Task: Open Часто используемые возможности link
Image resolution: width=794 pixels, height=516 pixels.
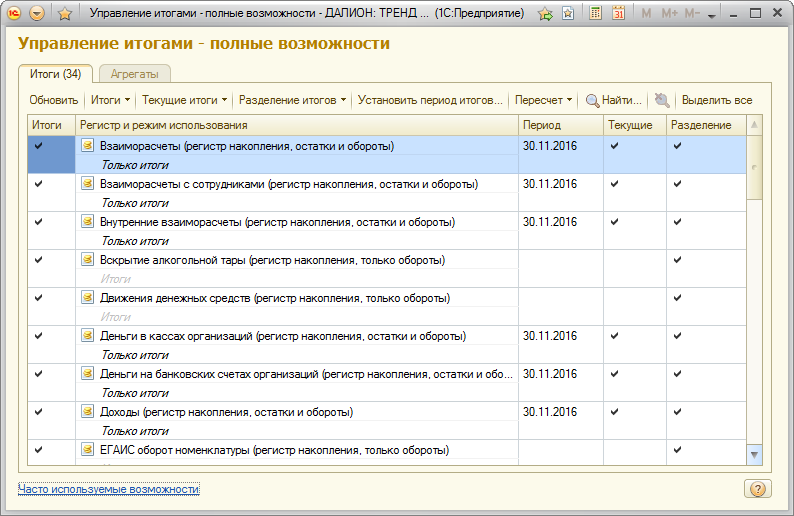Action: [x=109, y=489]
